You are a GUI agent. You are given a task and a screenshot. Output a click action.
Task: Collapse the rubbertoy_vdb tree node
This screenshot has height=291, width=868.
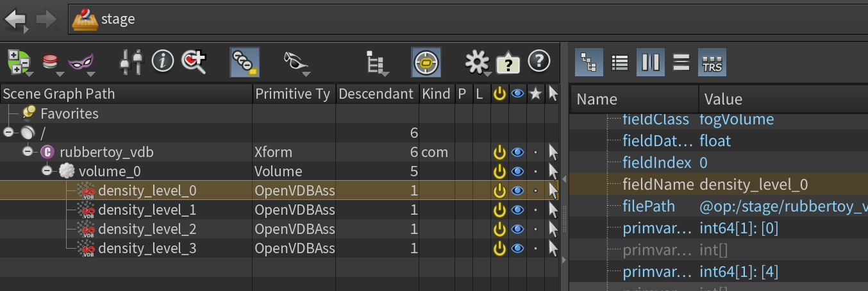pyautogui.click(x=28, y=153)
